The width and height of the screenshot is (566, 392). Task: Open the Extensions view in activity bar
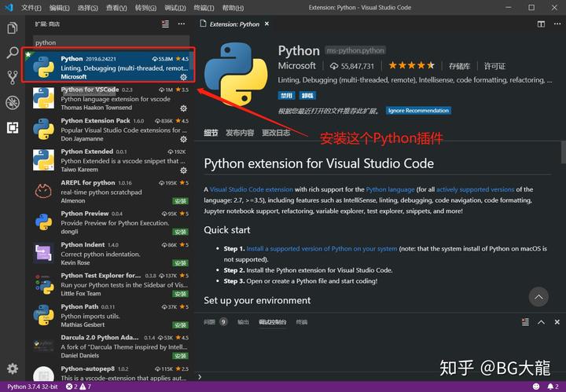[x=13, y=128]
